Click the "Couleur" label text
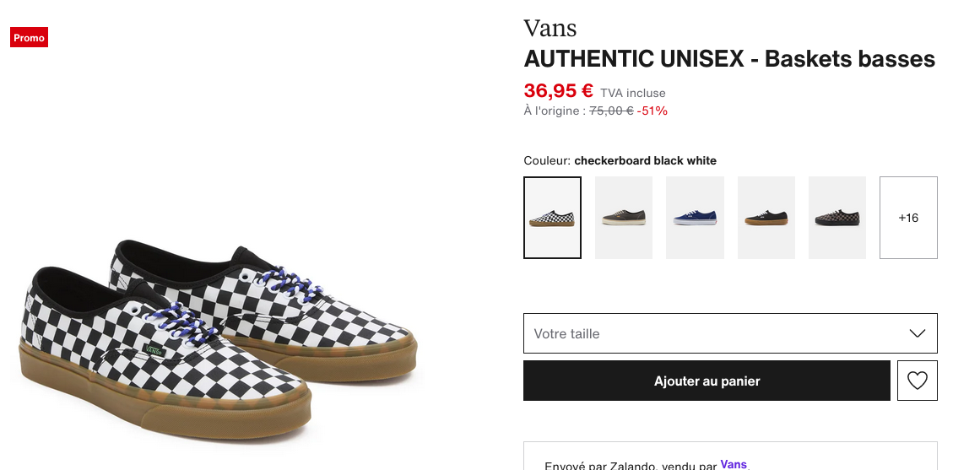980x470 pixels. 546,160
